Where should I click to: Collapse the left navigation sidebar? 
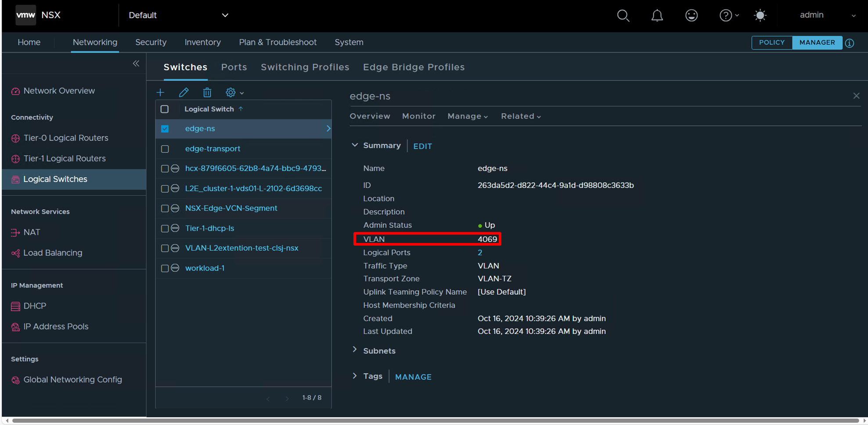136,64
